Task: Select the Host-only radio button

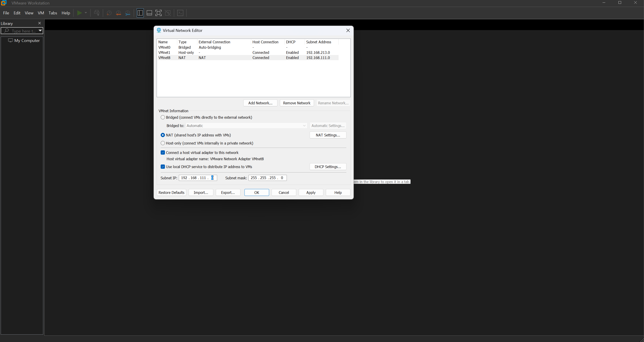Action: pyautogui.click(x=163, y=143)
